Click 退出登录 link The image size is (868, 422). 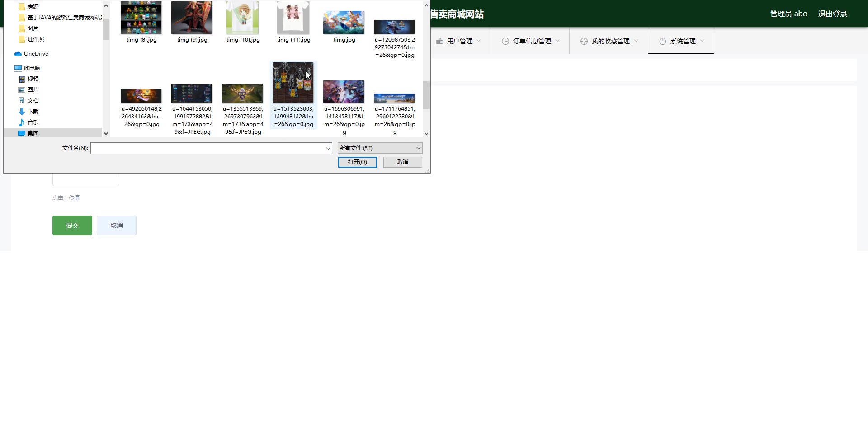[832, 14]
